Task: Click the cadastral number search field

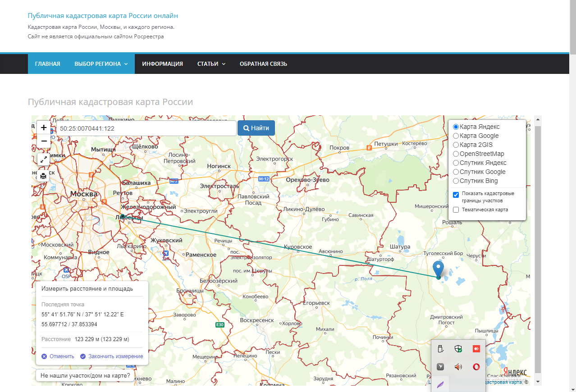Action: [x=146, y=128]
